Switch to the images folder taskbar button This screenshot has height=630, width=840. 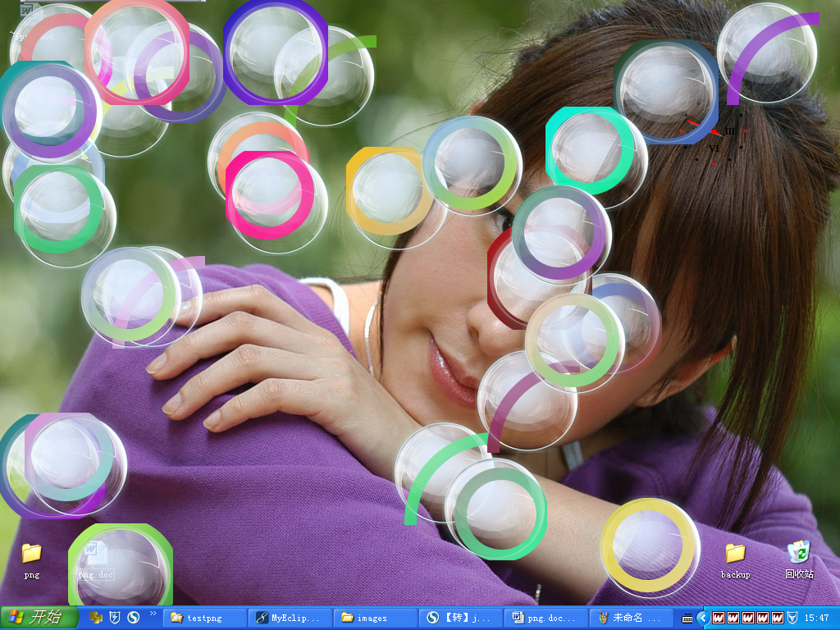click(x=376, y=618)
